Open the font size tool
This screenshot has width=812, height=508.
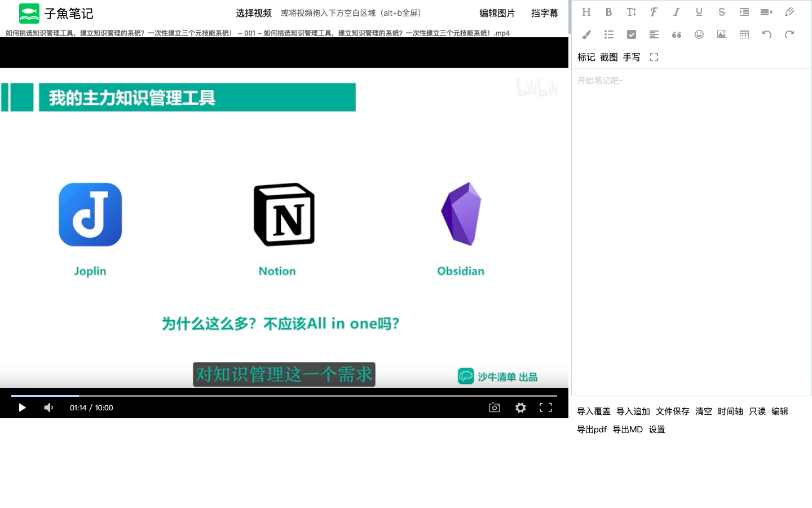pyautogui.click(x=631, y=12)
